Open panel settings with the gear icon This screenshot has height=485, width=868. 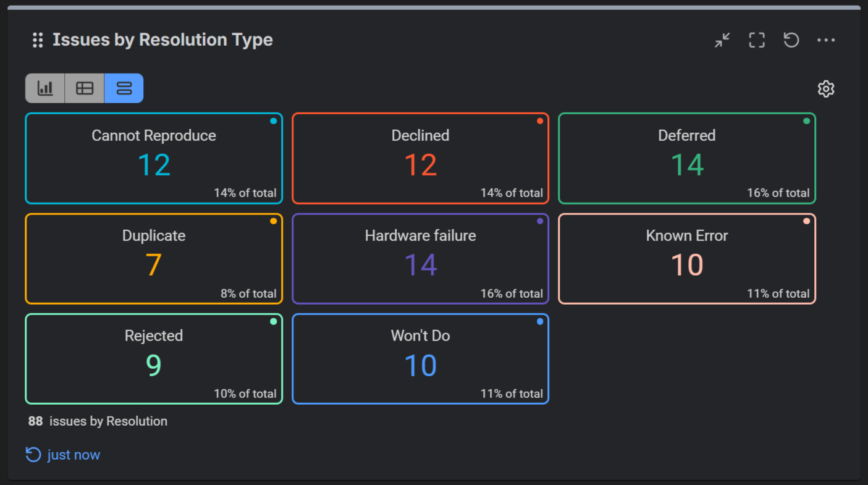click(x=826, y=88)
